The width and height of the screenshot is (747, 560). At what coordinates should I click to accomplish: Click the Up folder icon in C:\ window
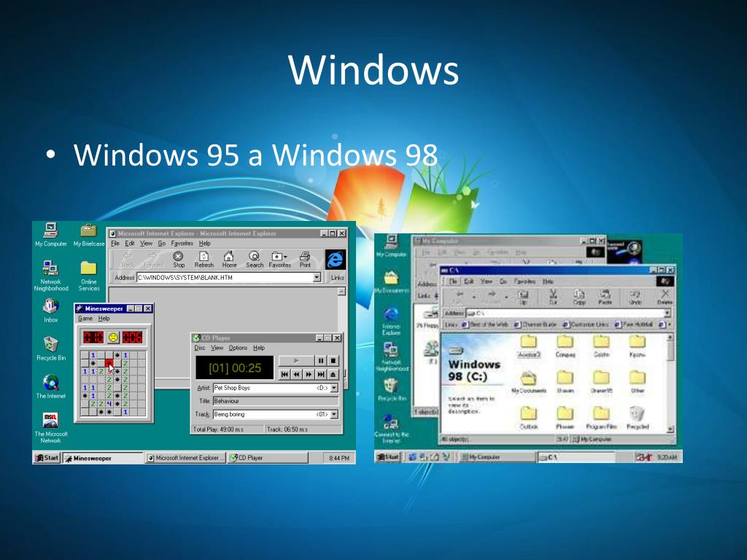[522, 297]
